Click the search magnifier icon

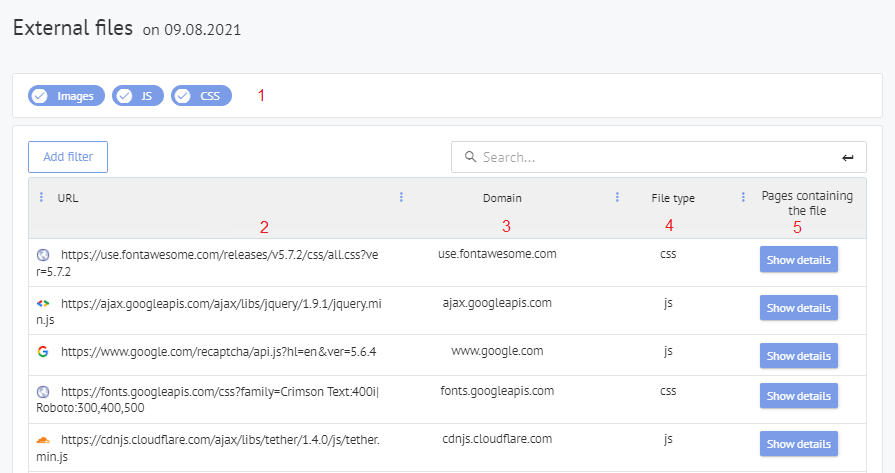pos(470,157)
